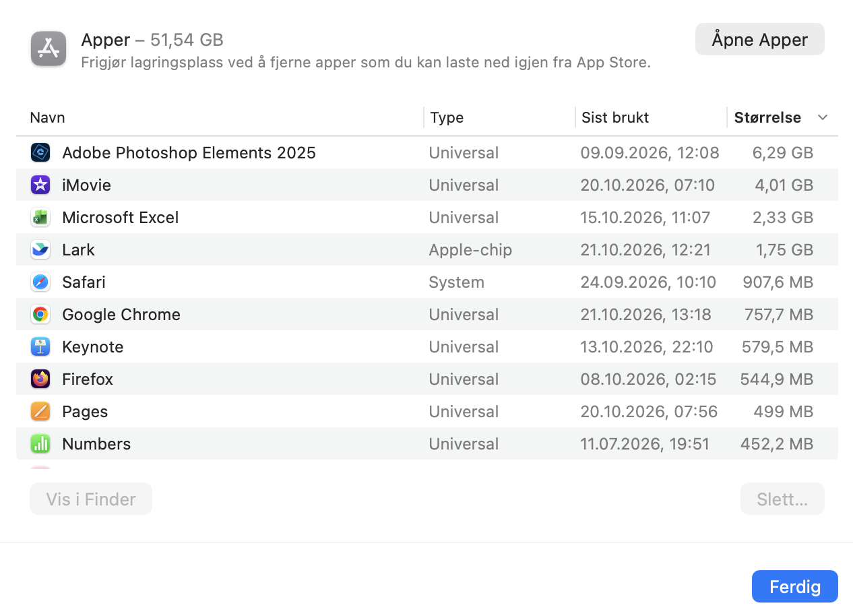Select the Lark app name
Viewport: 853px width, 616px height.
(x=78, y=250)
